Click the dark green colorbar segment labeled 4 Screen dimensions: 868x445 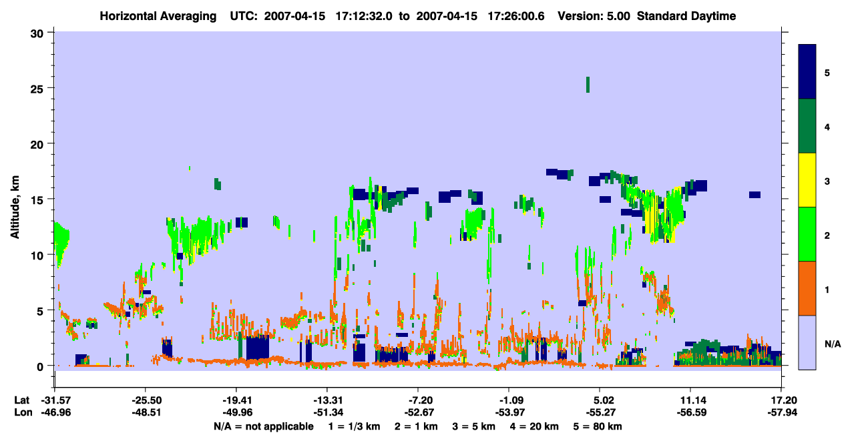807,126
